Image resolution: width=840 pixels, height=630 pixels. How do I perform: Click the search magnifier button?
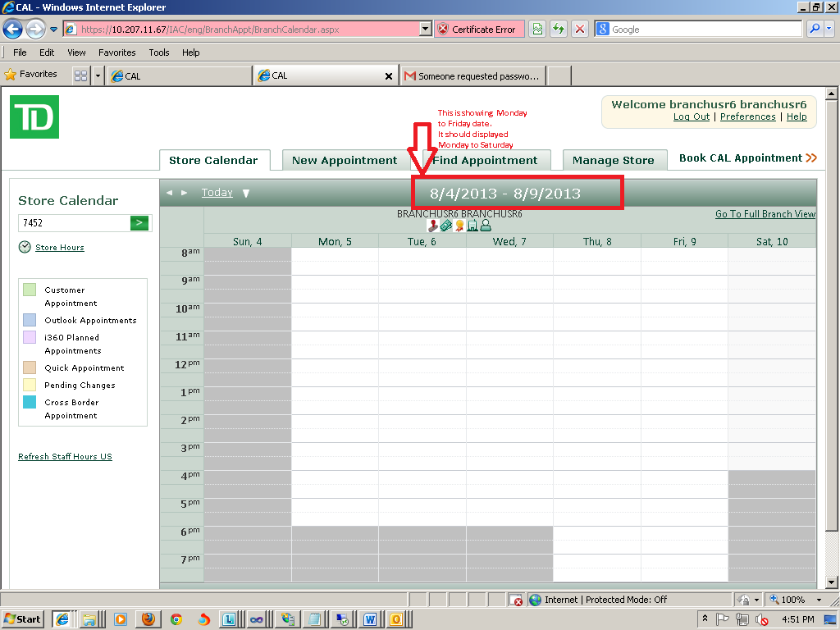tap(815, 29)
